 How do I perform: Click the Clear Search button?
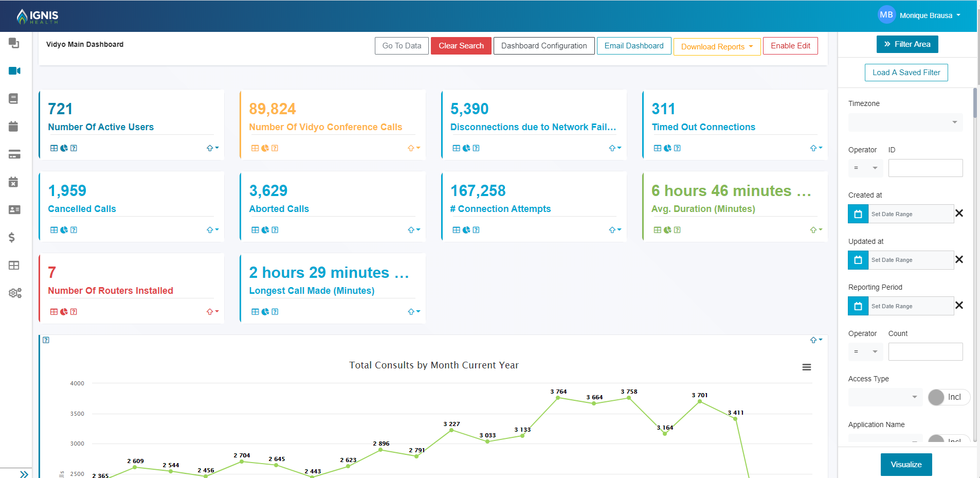[x=461, y=46]
